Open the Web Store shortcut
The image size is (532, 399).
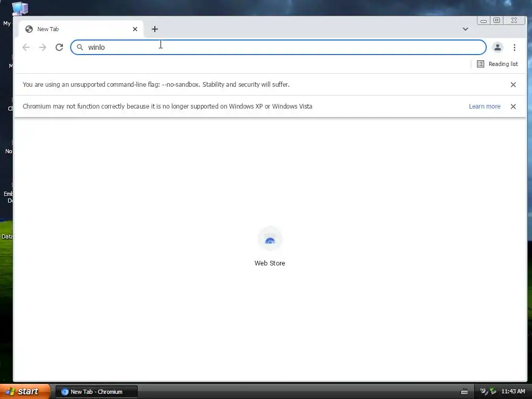click(270, 247)
